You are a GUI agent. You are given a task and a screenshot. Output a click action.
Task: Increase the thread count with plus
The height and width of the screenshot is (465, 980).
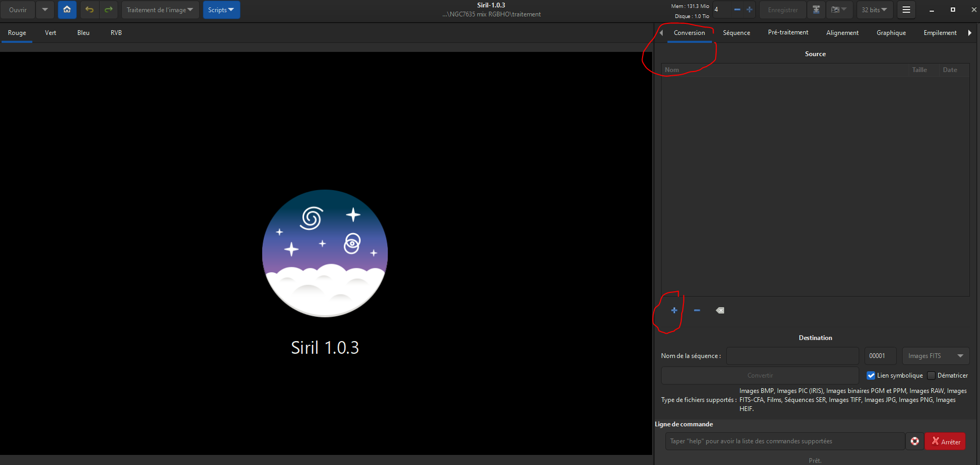pos(750,10)
